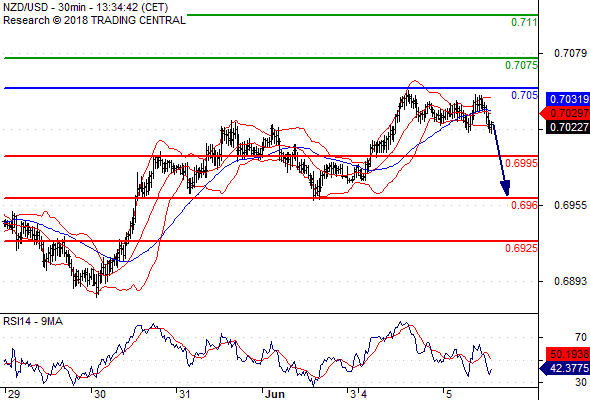This screenshot has height=400, width=590.
Task: Click the 0.7079 price axis value
Action: (x=570, y=53)
